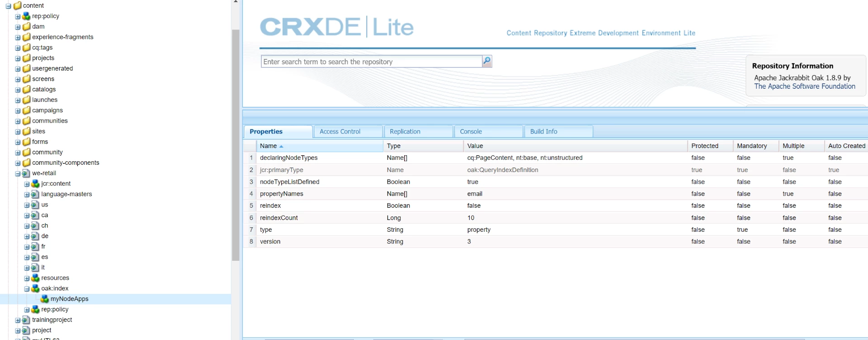The width and height of the screenshot is (868, 340).
Task: Expand the community folder node
Action: point(18,153)
